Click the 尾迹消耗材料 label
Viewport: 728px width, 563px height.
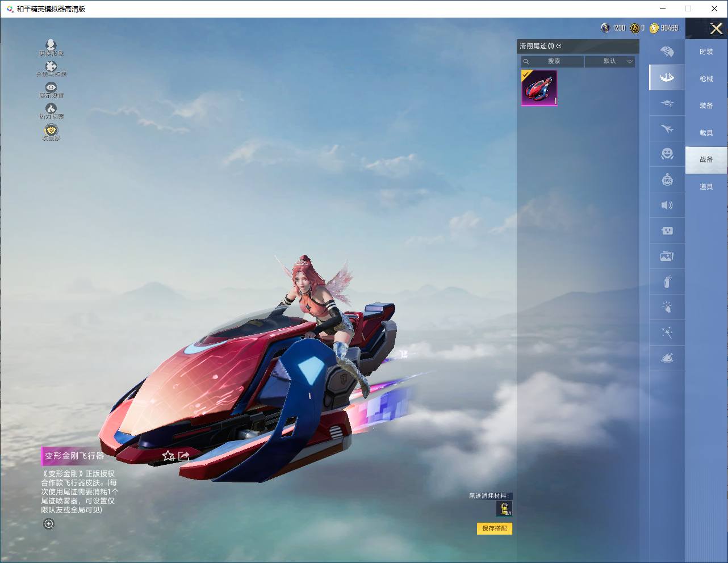click(x=489, y=496)
